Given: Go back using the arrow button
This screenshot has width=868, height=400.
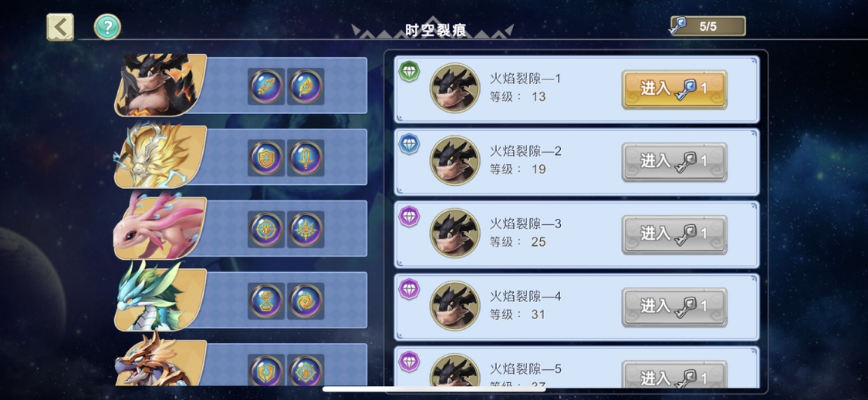Looking at the screenshot, I should coord(59,27).
